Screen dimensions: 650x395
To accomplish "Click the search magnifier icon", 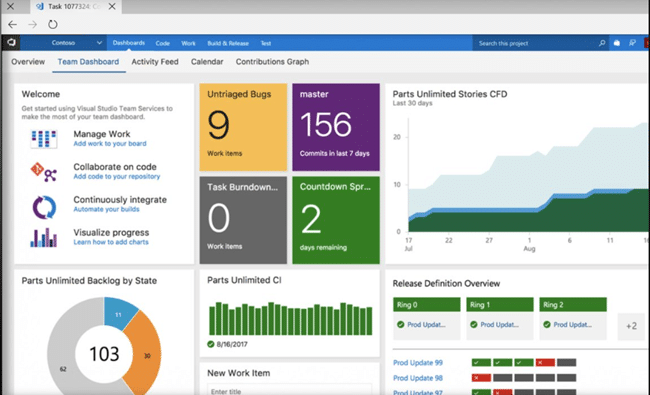I will click(602, 43).
